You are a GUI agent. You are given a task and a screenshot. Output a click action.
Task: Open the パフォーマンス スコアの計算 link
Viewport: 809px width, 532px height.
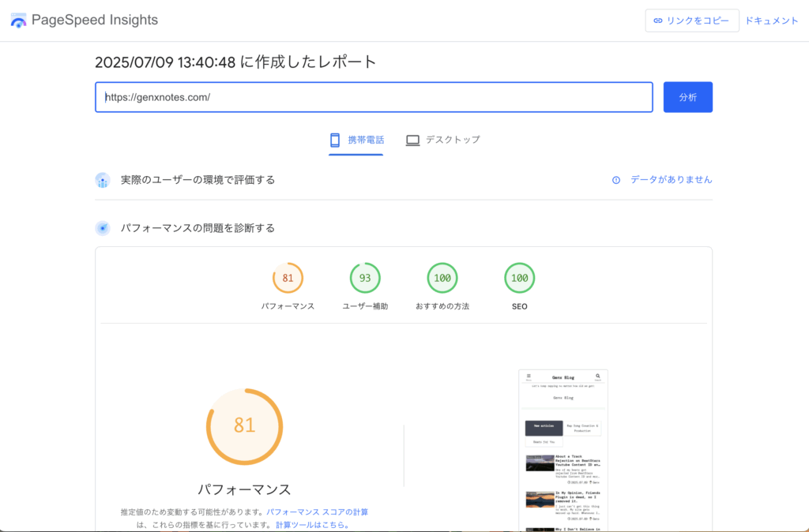click(x=318, y=512)
